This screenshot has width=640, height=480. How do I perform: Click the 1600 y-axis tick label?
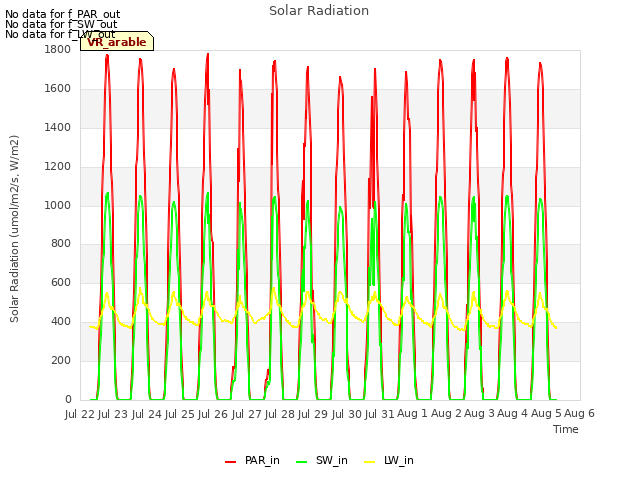coord(58,89)
